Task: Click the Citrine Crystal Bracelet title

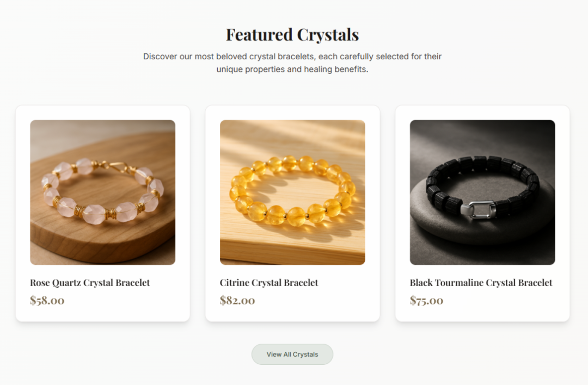Action: (x=269, y=283)
